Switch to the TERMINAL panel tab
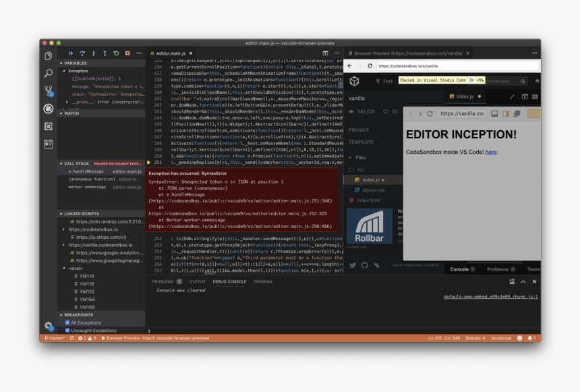This screenshot has height=392, width=580. tap(263, 282)
